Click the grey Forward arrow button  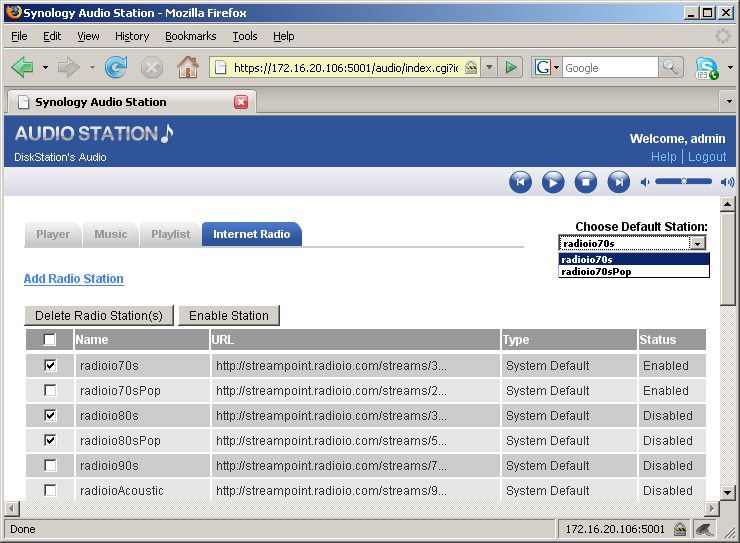point(68,67)
